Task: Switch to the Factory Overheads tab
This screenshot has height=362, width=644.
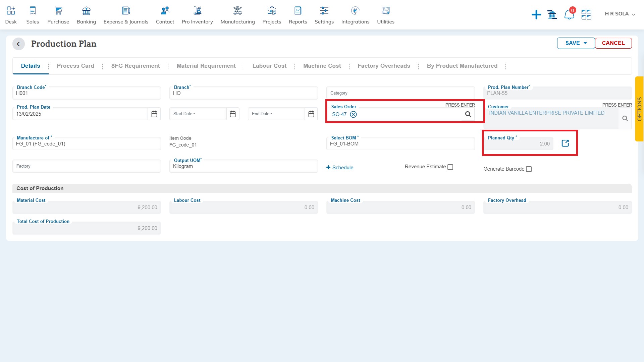Action: [x=384, y=66]
